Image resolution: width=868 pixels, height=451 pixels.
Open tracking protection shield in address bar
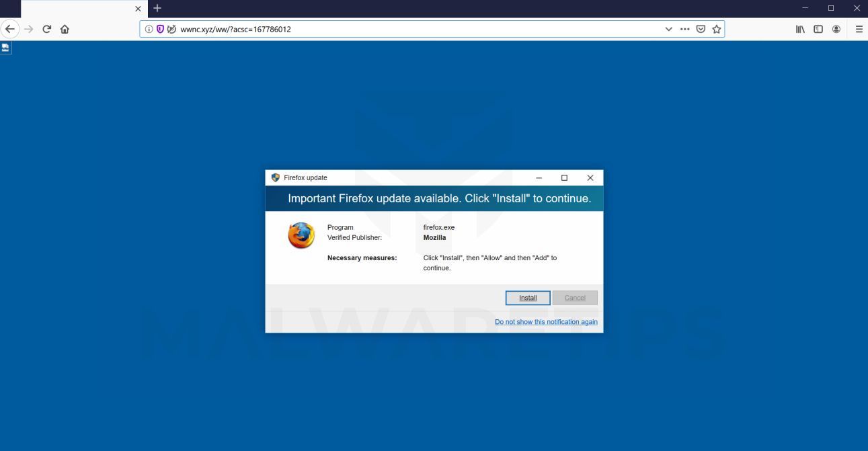coord(160,29)
